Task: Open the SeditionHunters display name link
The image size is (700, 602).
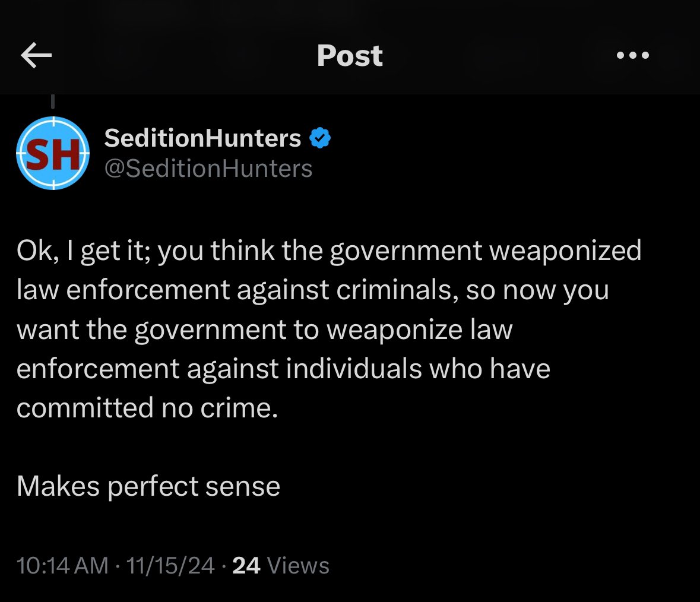Action: coord(202,138)
